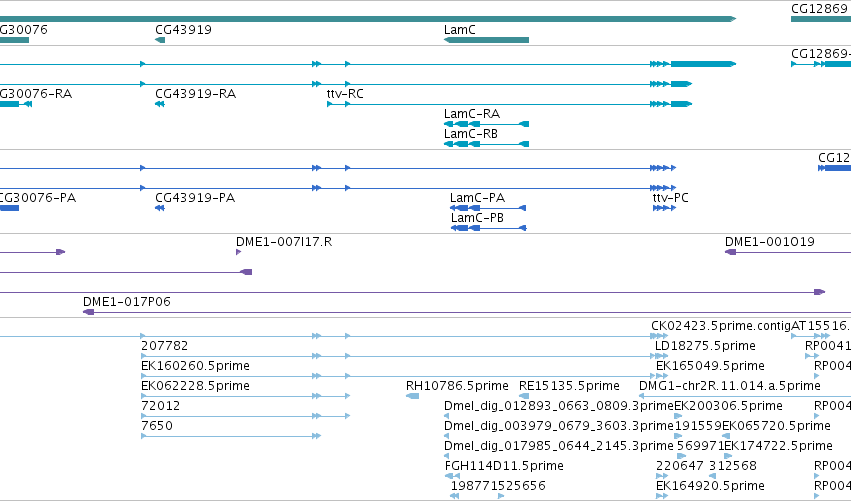Viewport: 851px width, 501px height.
Task: Click the Dmel_dig_017985_0644_2145.3prime label
Action: pyautogui.click(x=558, y=446)
